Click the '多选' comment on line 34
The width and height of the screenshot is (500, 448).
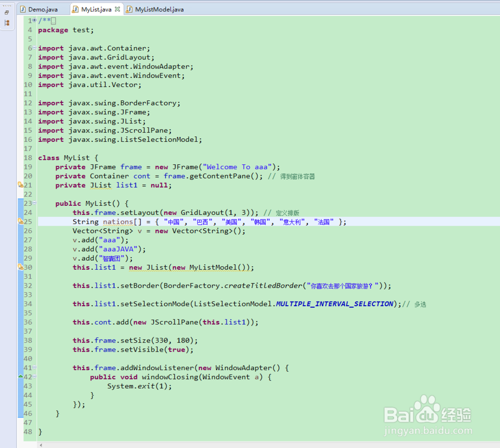click(x=420, y=304)
